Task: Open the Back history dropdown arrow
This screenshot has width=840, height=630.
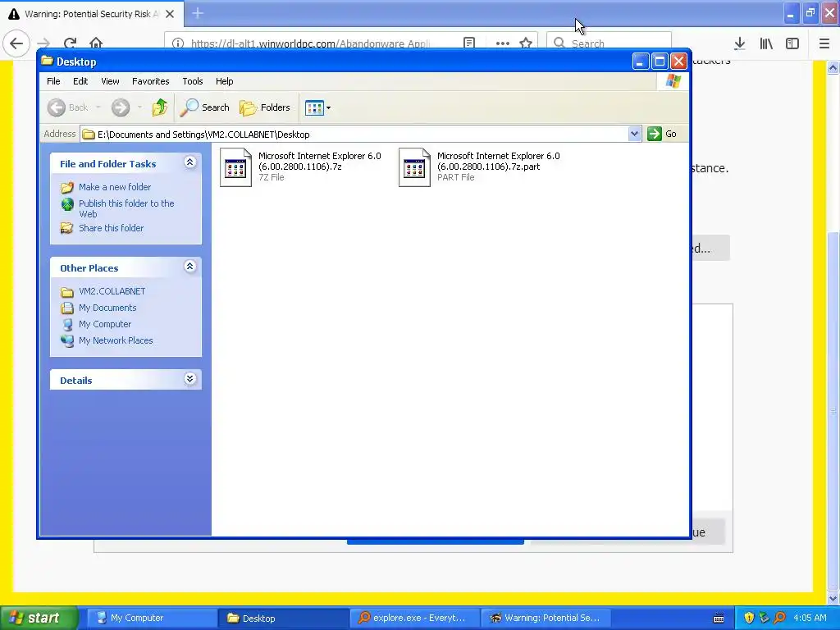Action: tap(98, 107)
